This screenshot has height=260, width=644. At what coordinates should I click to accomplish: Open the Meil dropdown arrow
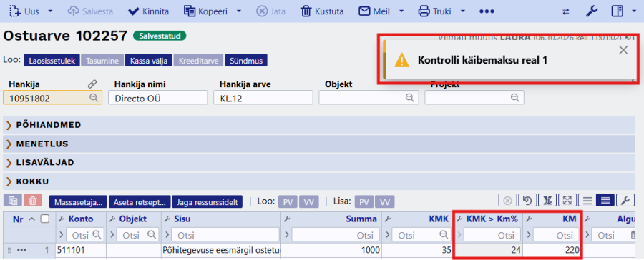click(401, 11)
